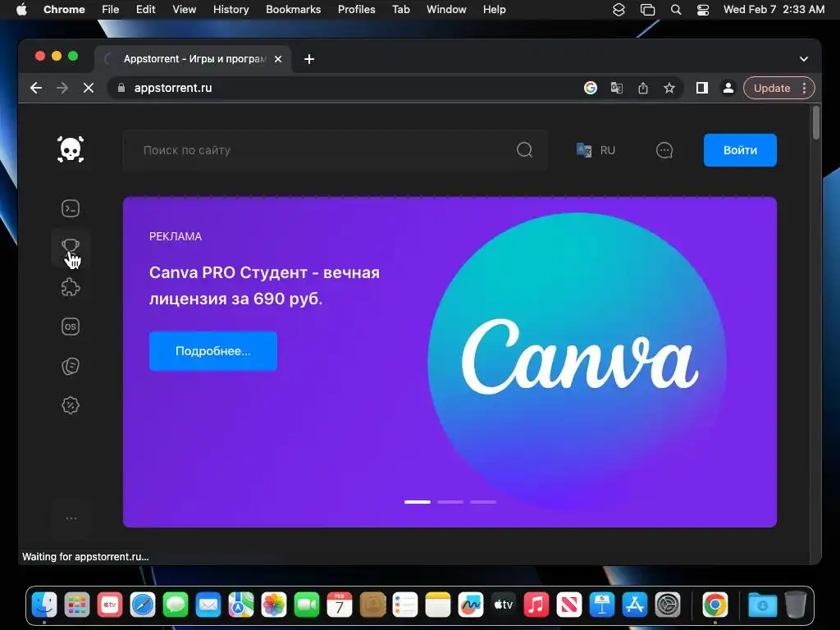
Task: Toggle the Chrome side panel icon
Action: [x=702, y=88]
